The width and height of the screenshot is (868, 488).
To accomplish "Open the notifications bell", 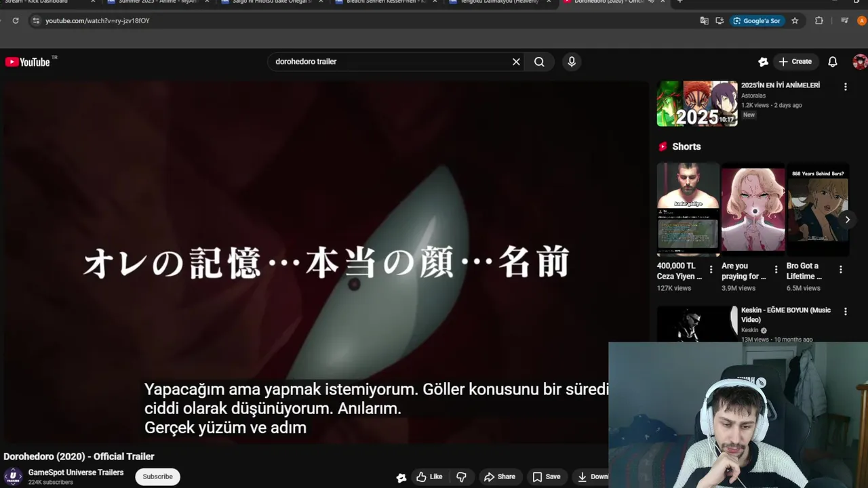I will (x=833, y=62).
